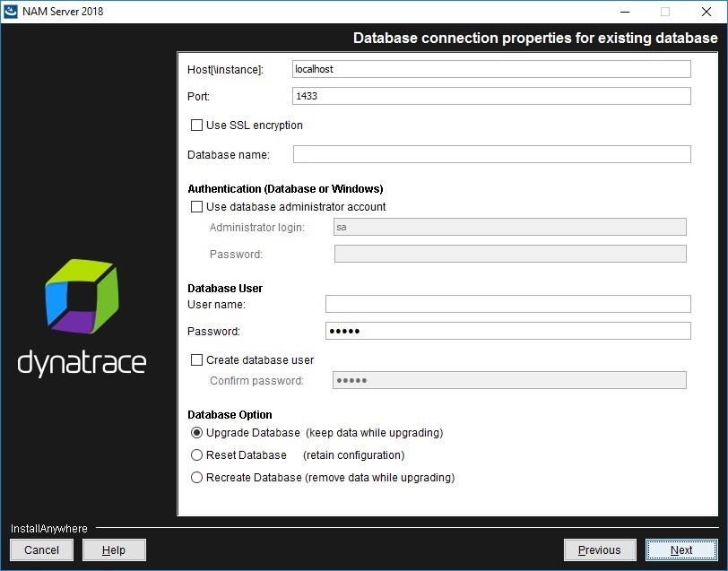Click the User name: label

(216, 305)
